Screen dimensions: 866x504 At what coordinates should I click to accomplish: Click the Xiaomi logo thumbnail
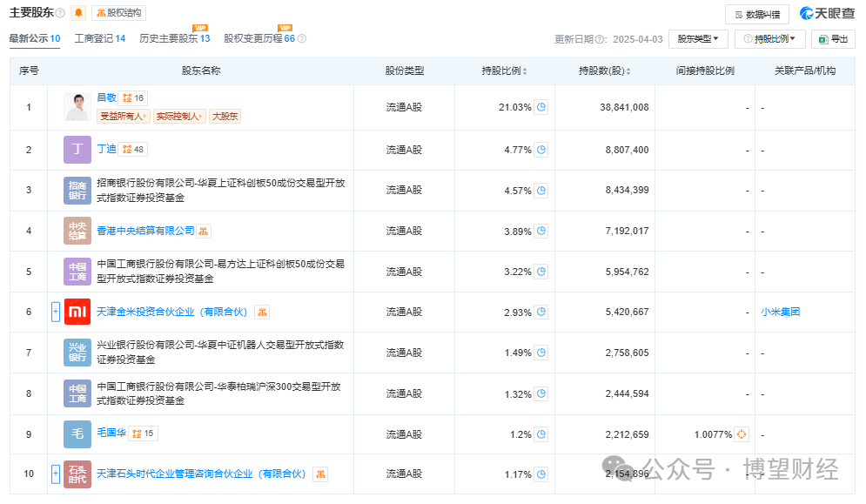[x=77, y=312]
